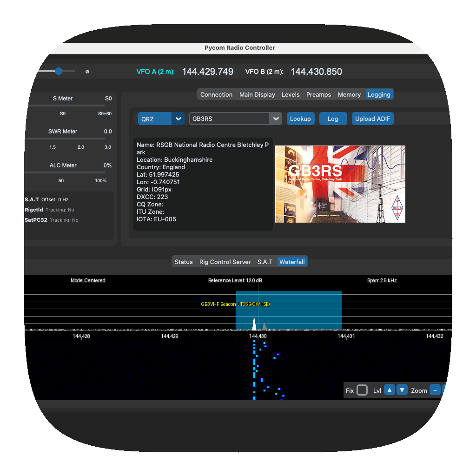Screen dimensions: 476x476
Task: Select the Levels tab
Action: point(291,94)
